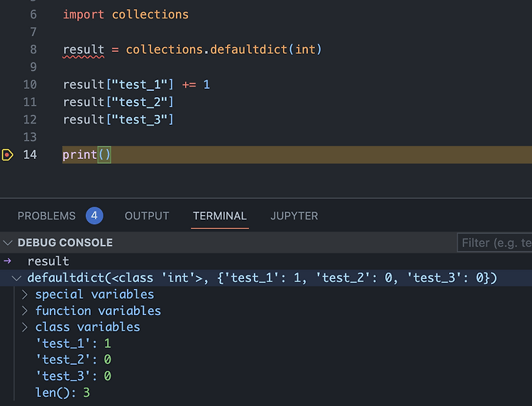Viewport: 532px width, 406px height.
Task: Click the evaluated 'result' expression in console
Action: (48, 261)
